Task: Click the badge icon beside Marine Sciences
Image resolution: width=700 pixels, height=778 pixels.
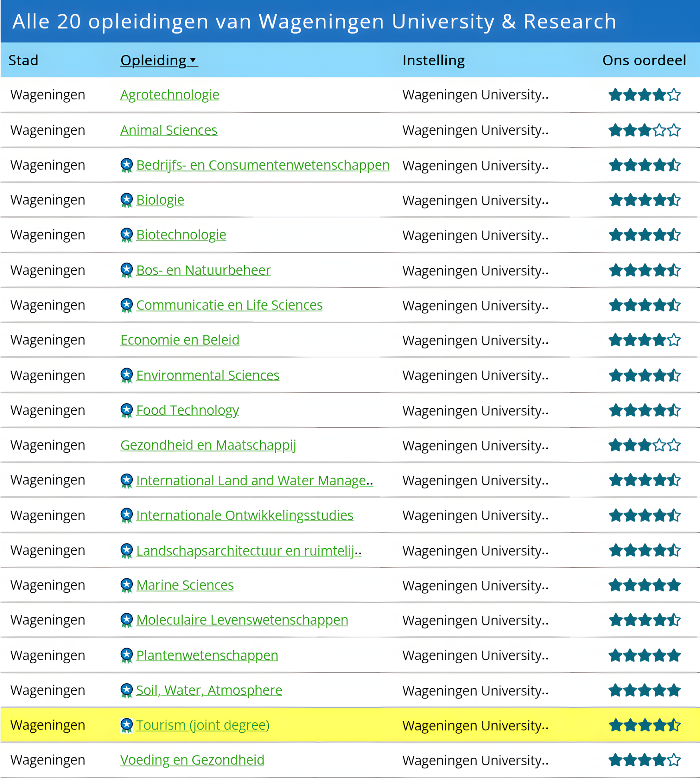Action: [127, 585]
